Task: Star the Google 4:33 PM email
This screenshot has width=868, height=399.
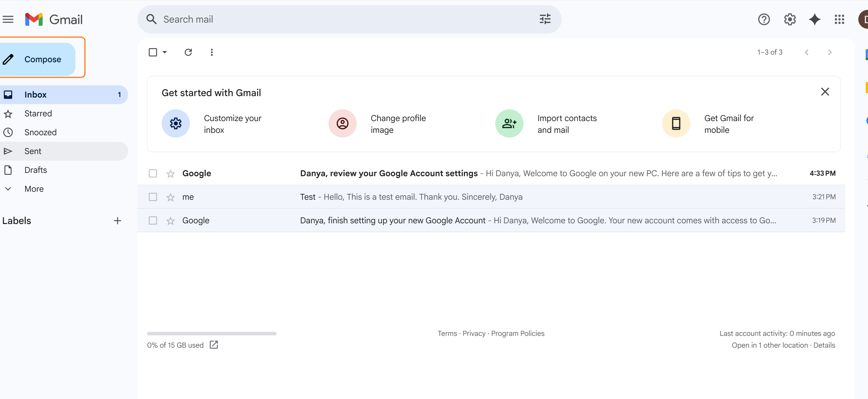Action: (x=171, y=174)
